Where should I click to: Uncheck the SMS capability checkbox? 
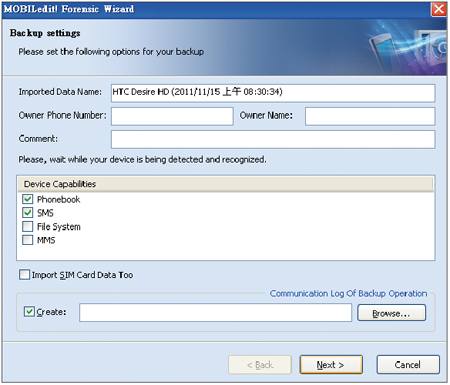(28, 213)
